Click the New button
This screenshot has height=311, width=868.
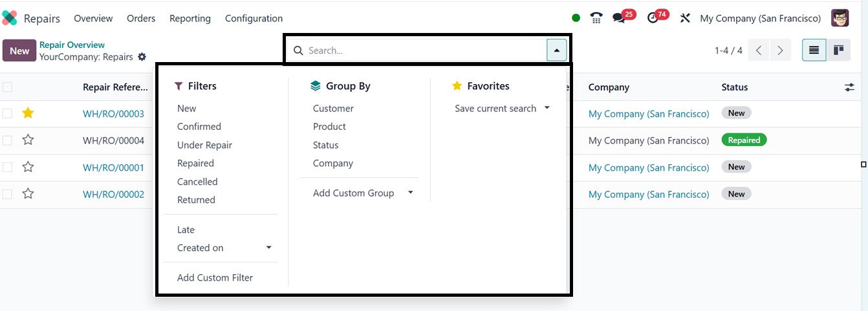click(x=19, y=50)
